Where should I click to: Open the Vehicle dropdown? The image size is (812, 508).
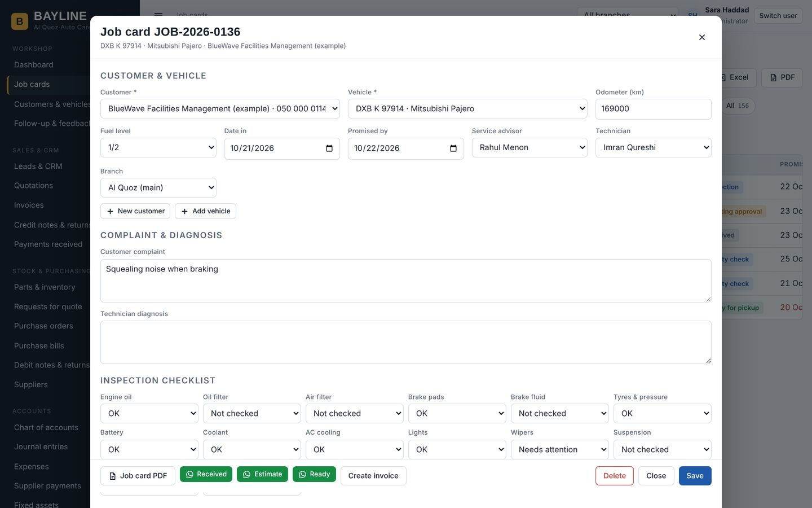coord(467,109)
